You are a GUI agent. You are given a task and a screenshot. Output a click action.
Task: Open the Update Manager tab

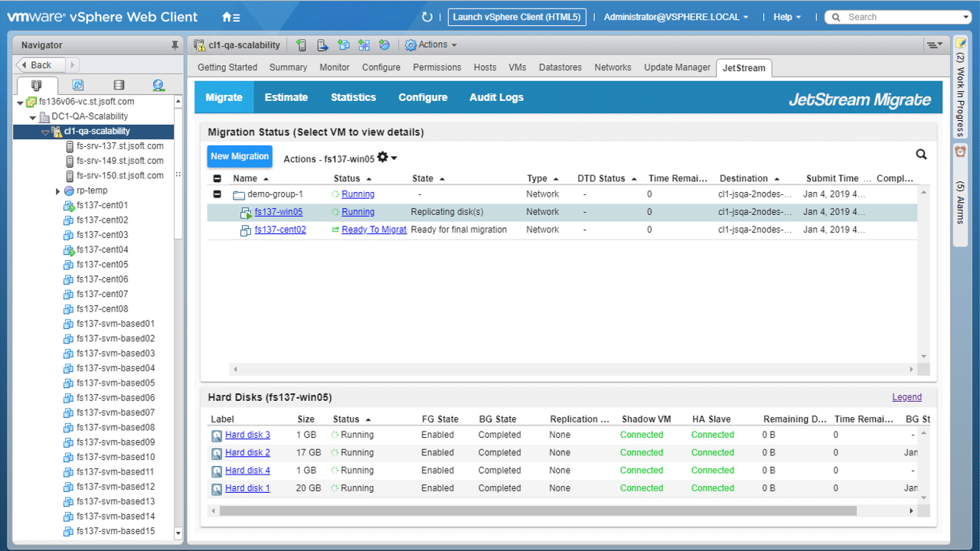tap(677, 67)
